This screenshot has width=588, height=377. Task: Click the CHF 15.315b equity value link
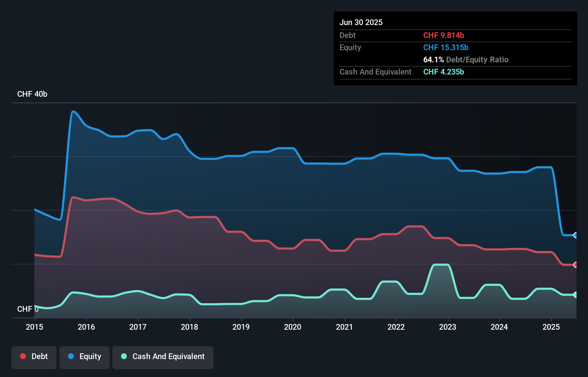tap(446, 47)
